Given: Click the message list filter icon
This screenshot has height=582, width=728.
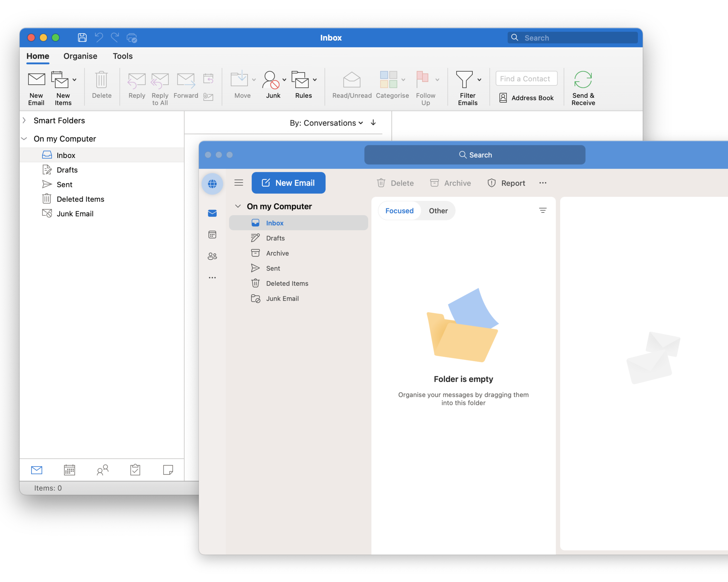Looking at the screenshot, I should pyautogui.click(x=542, y=210).
